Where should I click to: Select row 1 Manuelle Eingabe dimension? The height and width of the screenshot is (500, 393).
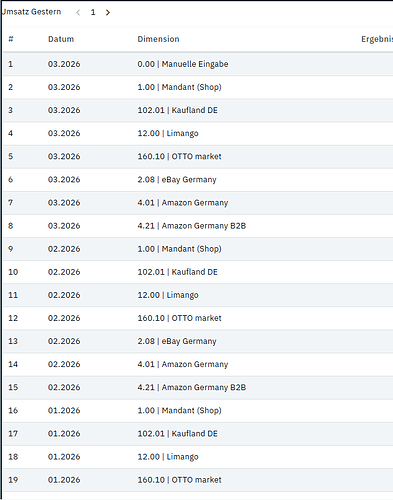pos(183,64)
